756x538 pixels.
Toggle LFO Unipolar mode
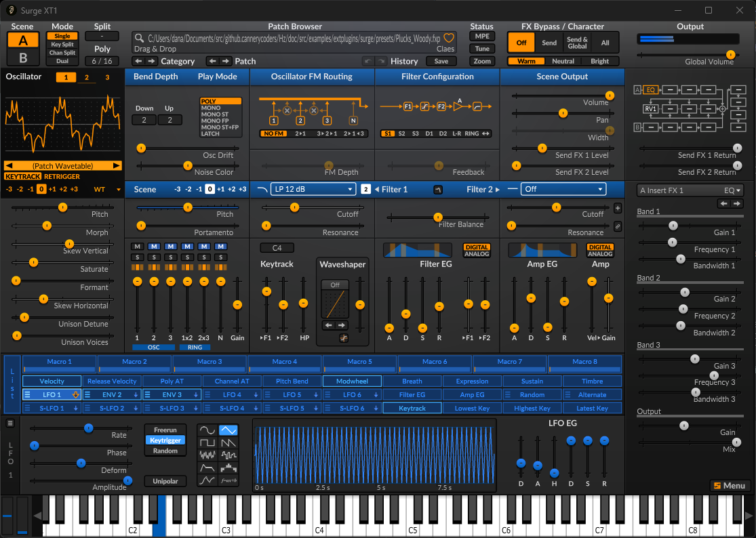tap(165, 481)
